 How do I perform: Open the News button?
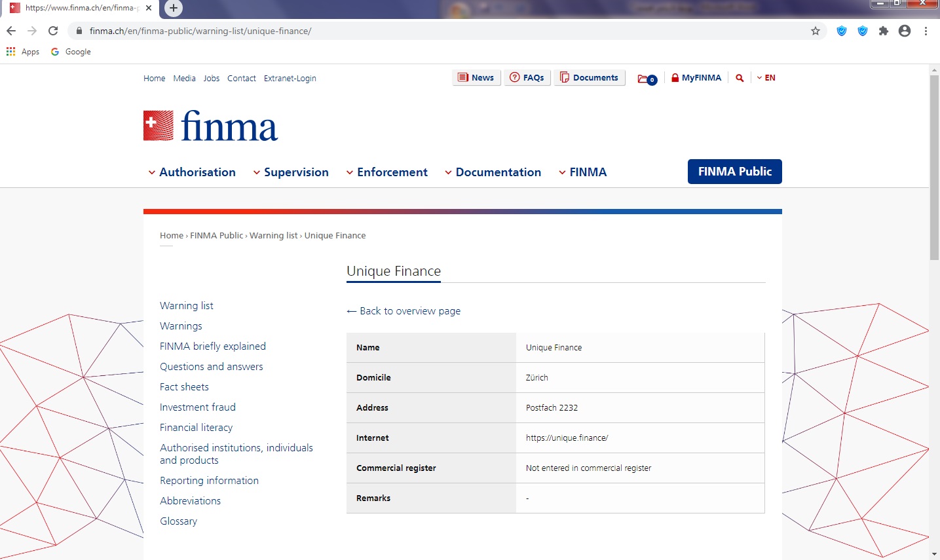(x=477, y=78)
